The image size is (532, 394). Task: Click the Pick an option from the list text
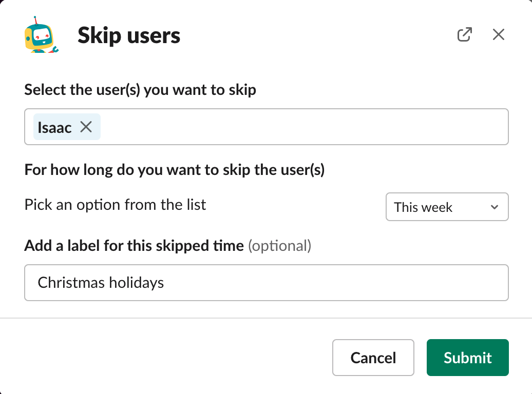(x=115, y=205)
